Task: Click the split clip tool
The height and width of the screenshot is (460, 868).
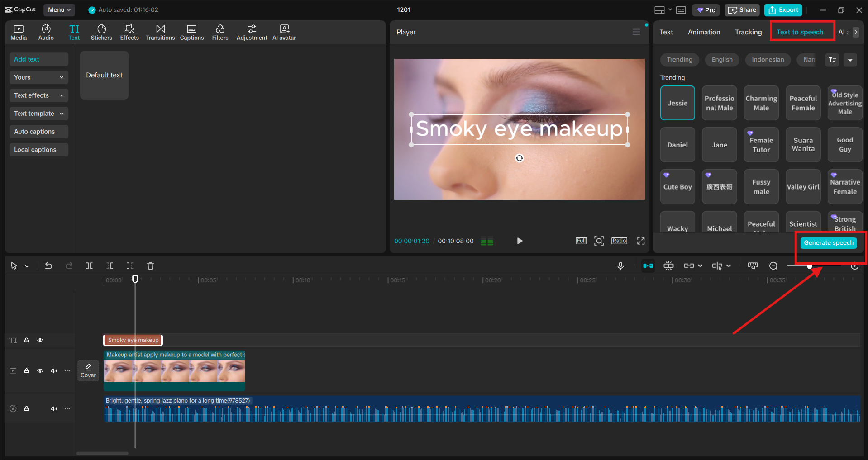Action: tap(89, 266)
